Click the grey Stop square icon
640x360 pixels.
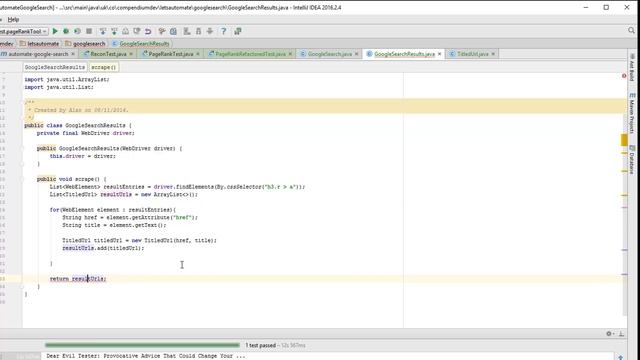(89, 31)
